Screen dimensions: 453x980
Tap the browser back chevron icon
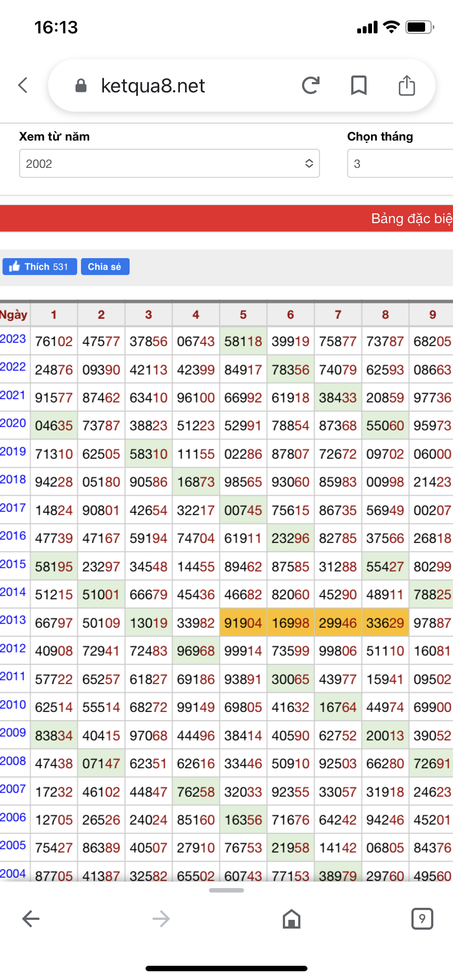pyautogui.click(x=22, y=85)
